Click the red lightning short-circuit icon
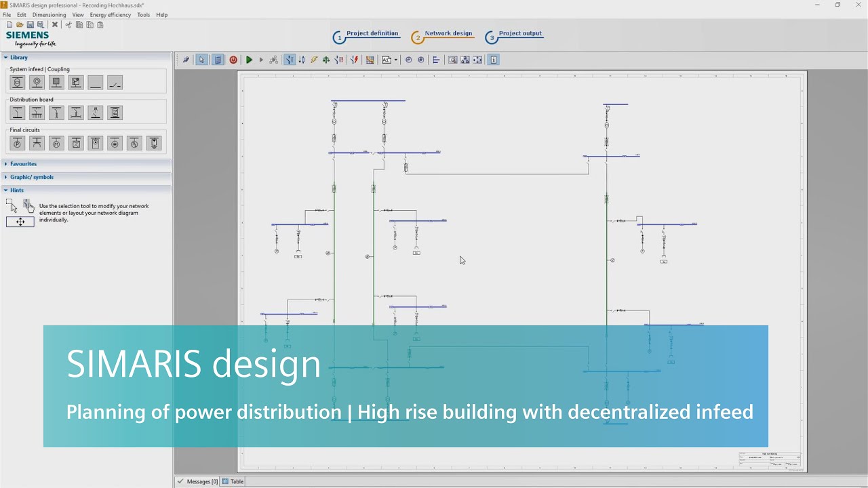This screenshot has width=868, height=488. tap(354, 60)
